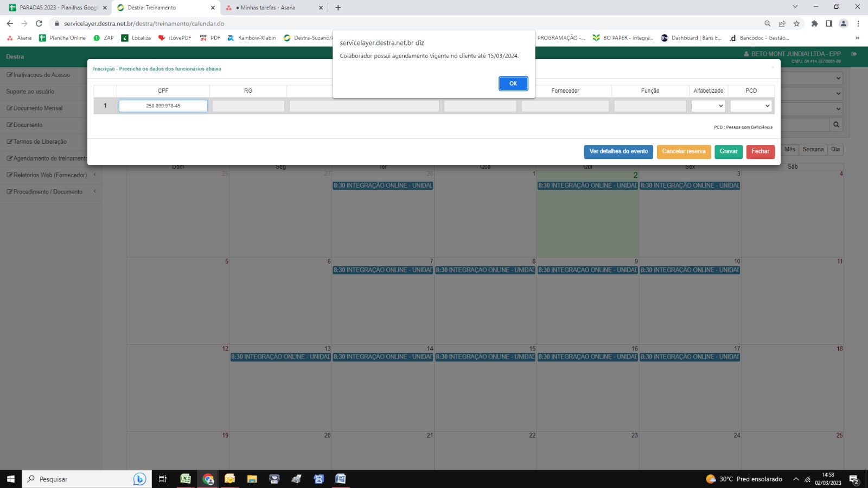Click the Gravar button

click(x=728, y=152)
